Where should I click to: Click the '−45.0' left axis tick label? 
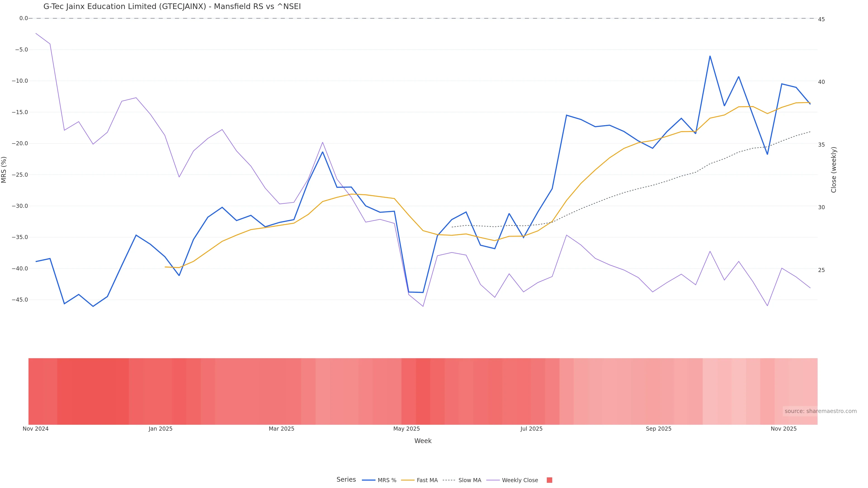coord(19,300)
